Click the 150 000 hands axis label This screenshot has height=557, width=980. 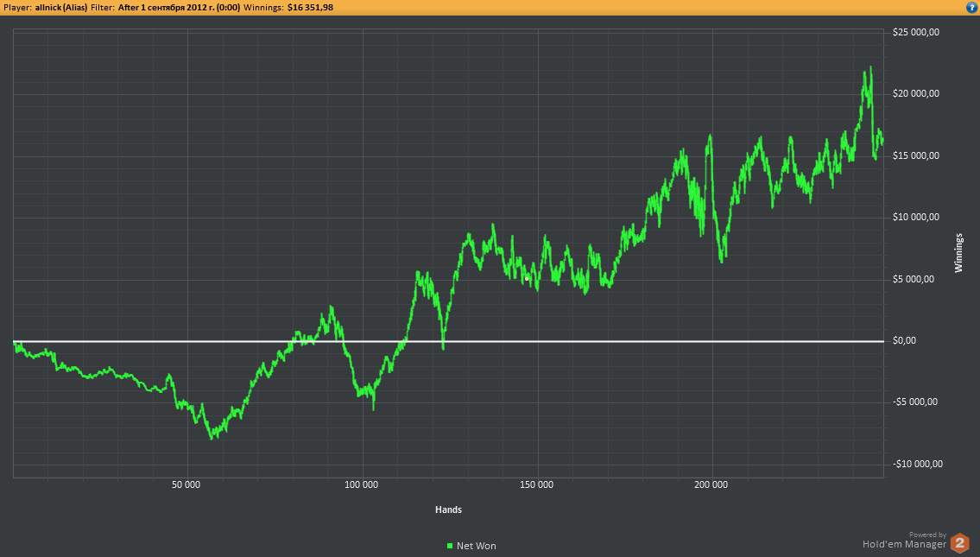point(537,485)
